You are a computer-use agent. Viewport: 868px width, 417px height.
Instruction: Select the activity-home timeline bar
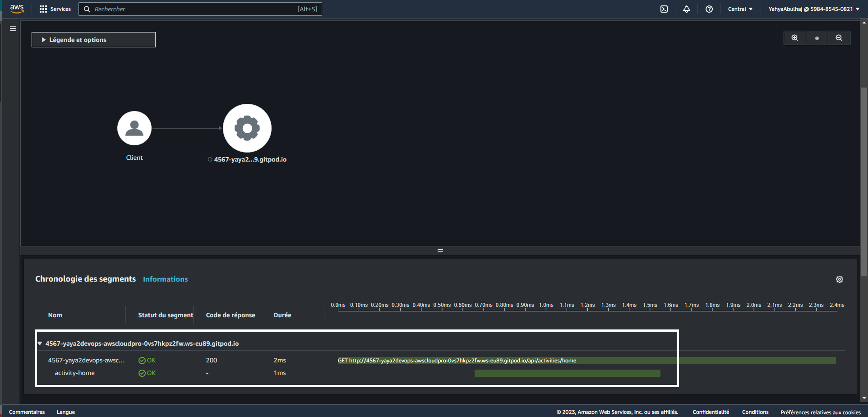click(568, 373)
